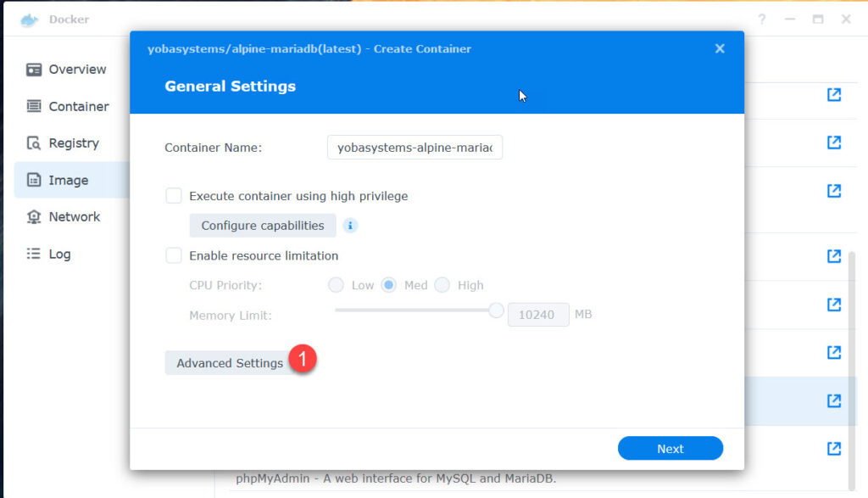Select Med CPU priority
Viewport: 868px width, 498px height.
[x=388, y=285]
